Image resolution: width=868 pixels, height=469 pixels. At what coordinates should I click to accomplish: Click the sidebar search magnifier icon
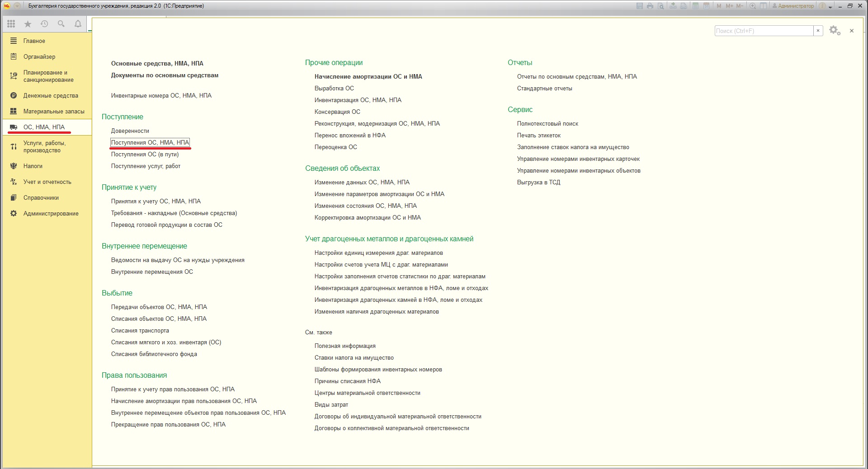61,24
